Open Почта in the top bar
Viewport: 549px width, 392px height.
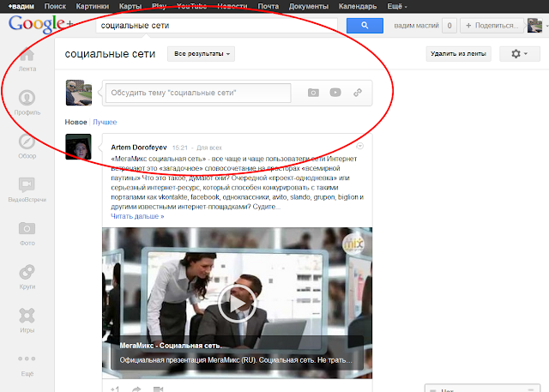tap(268, 6)
